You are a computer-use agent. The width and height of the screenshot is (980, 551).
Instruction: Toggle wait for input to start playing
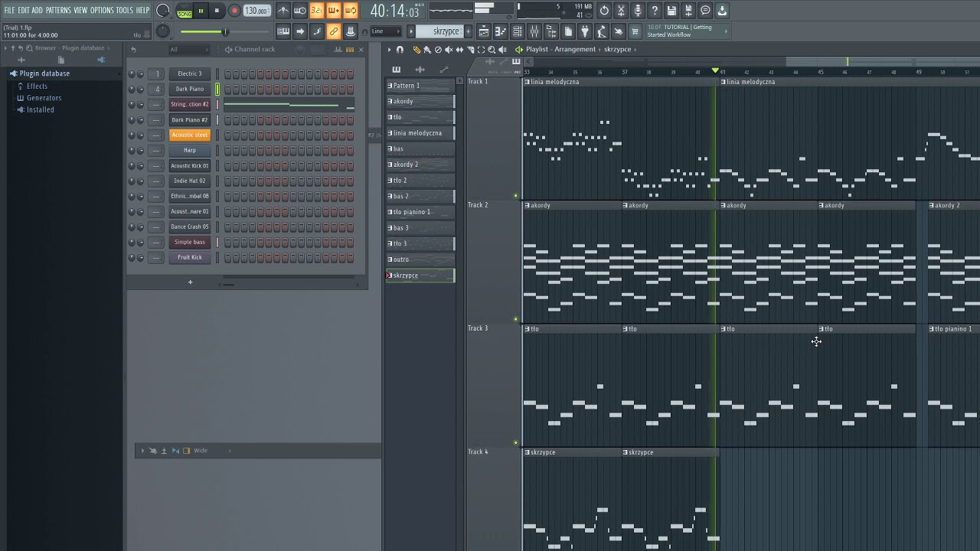coord(300,11)
